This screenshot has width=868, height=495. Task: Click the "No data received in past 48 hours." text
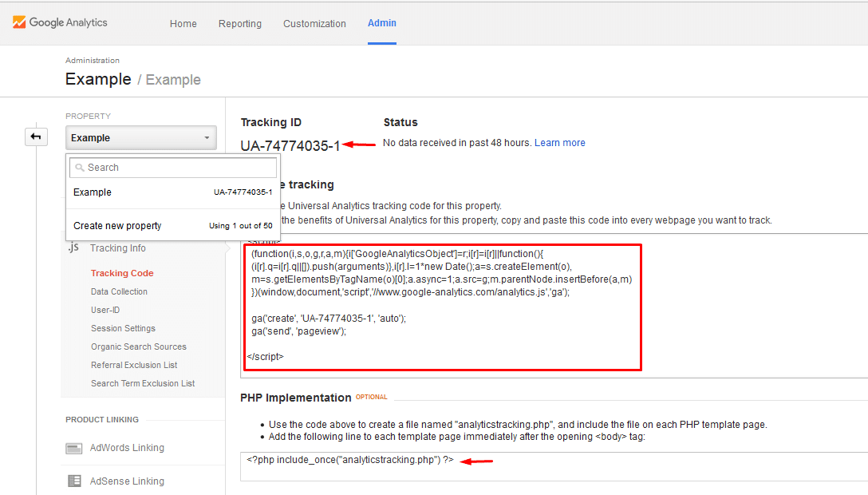coord(457,143)
